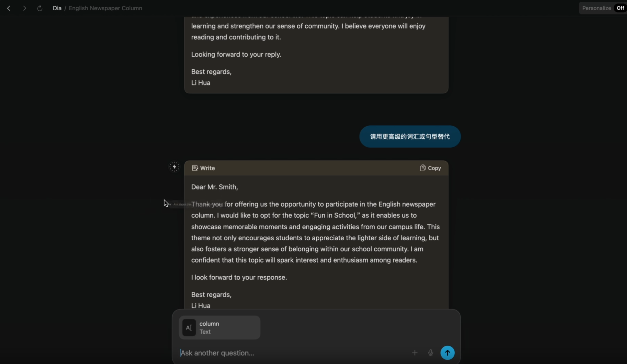Toggle the Personalize Off switch
627x364 pixels.
621,8
